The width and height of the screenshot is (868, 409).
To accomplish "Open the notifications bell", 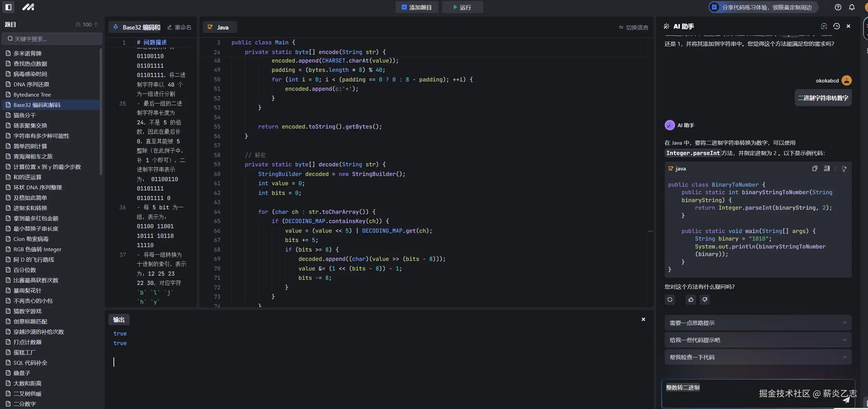I will click(x=852, y=7).
